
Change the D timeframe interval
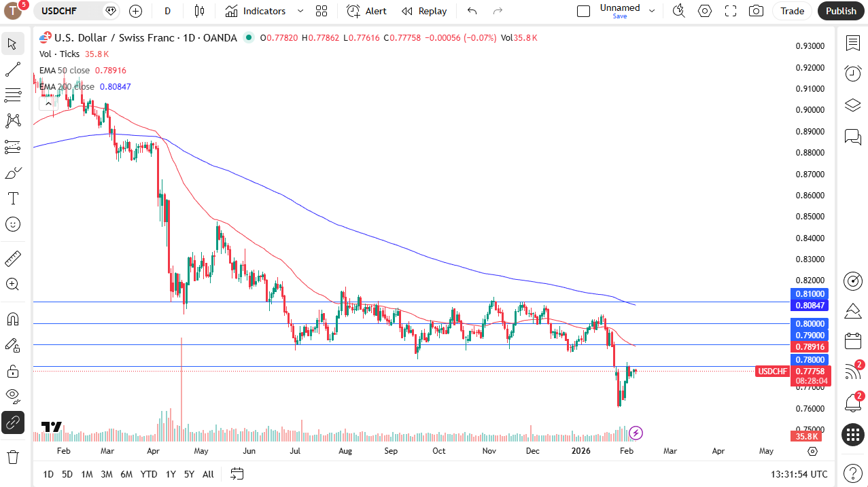click(x=167, y=11)
